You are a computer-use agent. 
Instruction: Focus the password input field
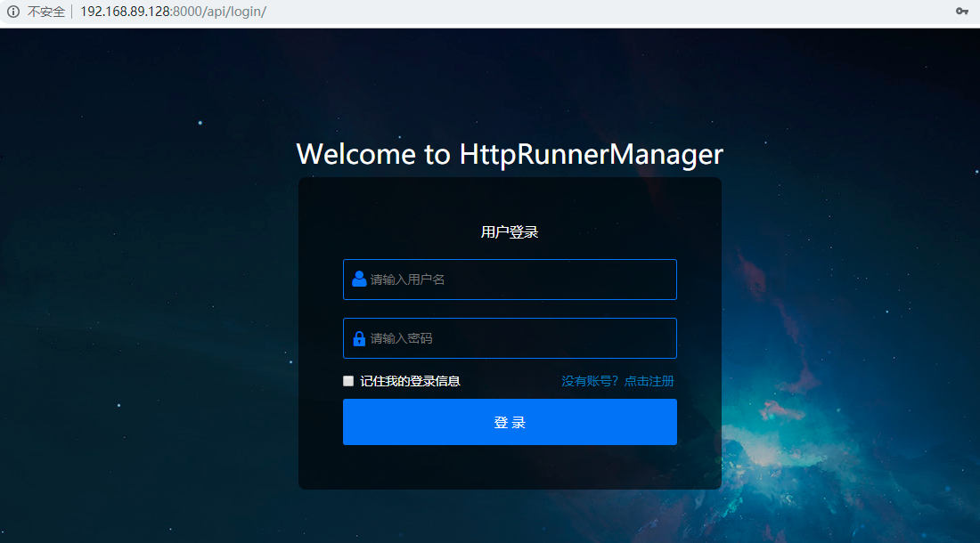point(510,338)
